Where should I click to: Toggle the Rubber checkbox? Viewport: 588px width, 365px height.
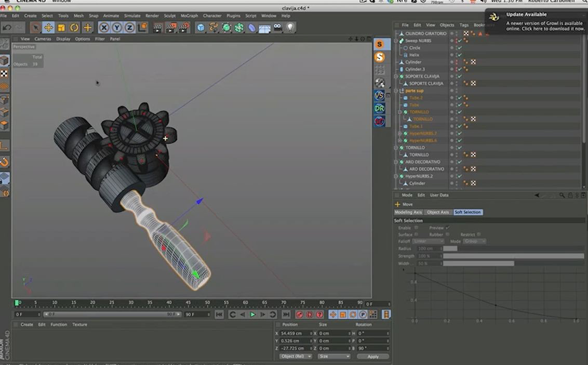click(x=447, y=234)
